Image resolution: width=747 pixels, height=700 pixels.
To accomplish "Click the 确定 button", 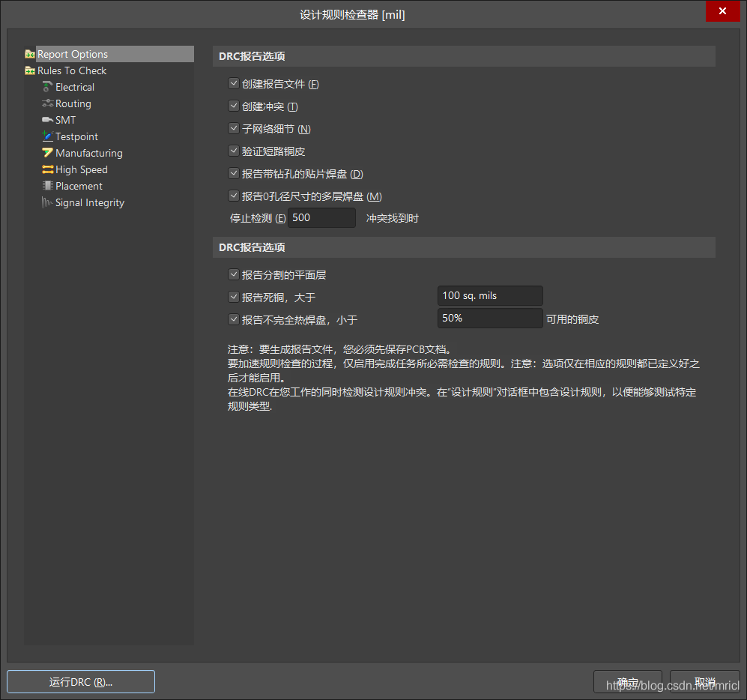I will point(627,682).
